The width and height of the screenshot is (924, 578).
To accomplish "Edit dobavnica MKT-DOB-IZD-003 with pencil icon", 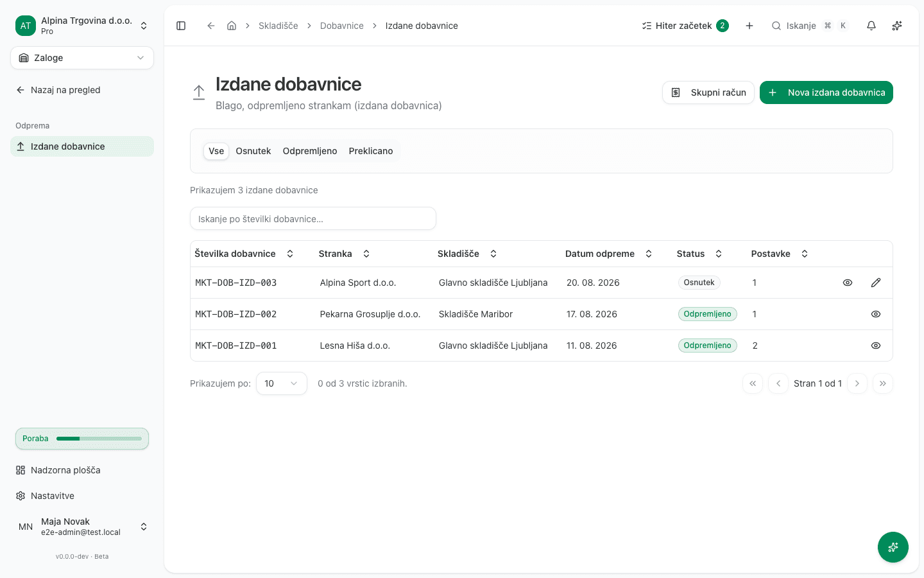I will [x=876, y=283].
